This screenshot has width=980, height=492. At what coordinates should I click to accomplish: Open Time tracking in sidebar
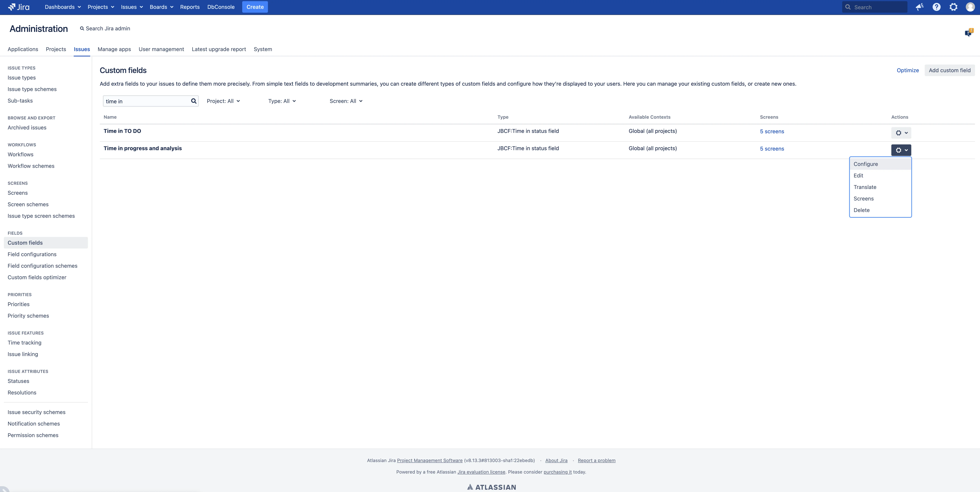point(24,343)
